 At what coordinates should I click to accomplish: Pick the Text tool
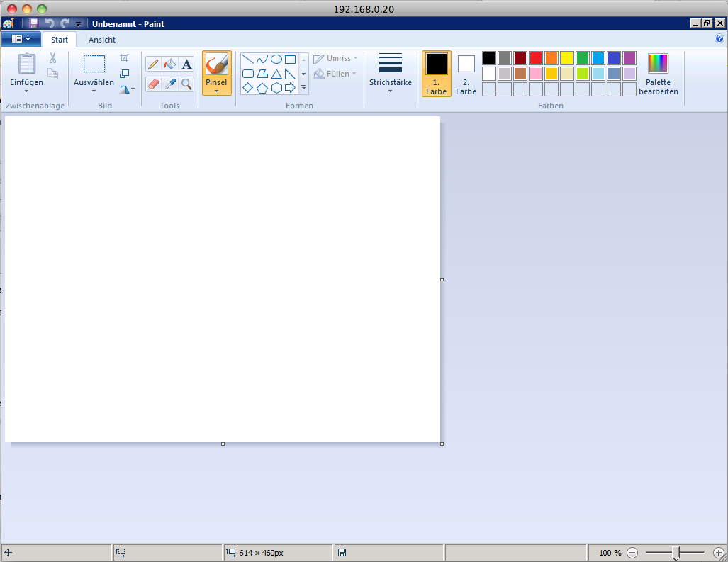click(x=186, y=64)
